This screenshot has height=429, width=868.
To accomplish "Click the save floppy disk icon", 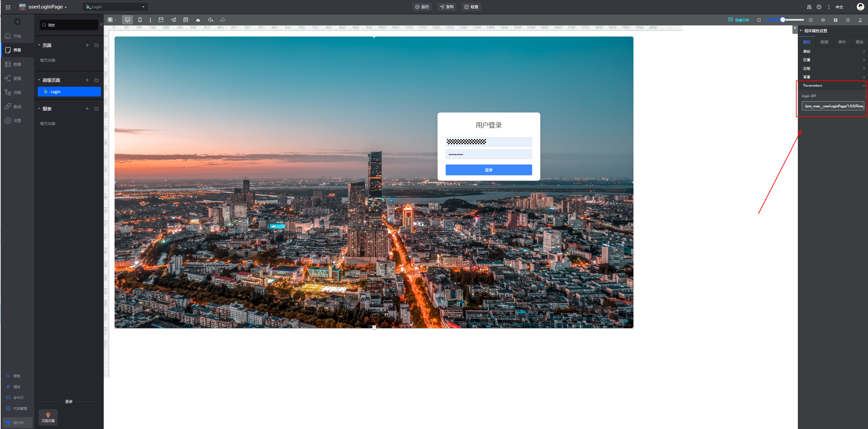I will (x=161, y=20).
